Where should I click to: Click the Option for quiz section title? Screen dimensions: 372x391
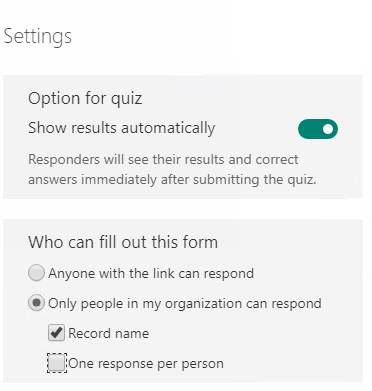[85, 99]
